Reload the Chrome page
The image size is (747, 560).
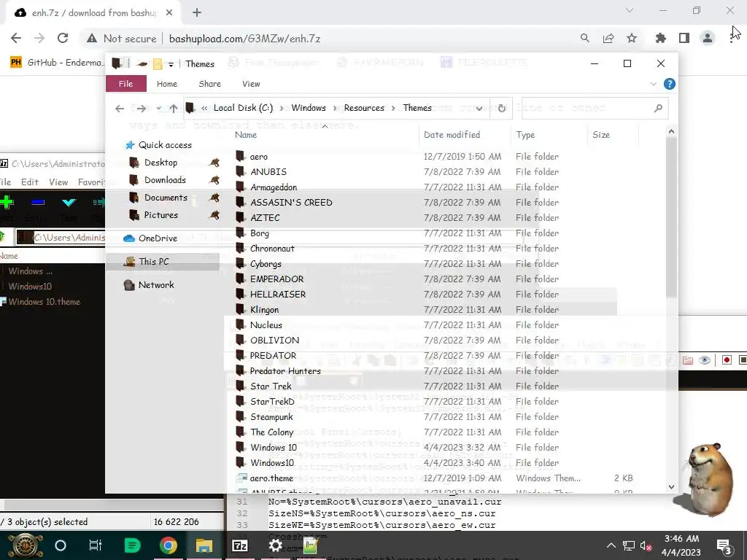click(x=63, y=38)
